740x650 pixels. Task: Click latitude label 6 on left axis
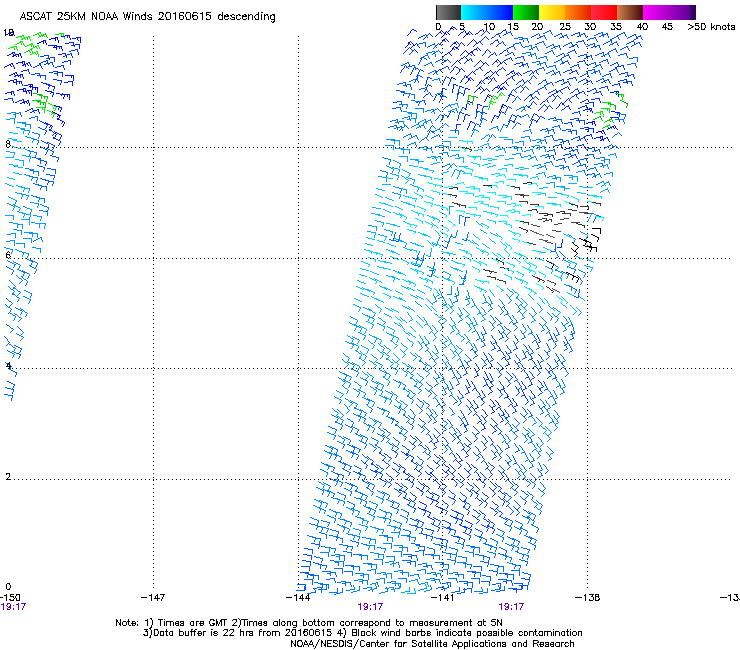pyautogui.click(x=8, y=255)
